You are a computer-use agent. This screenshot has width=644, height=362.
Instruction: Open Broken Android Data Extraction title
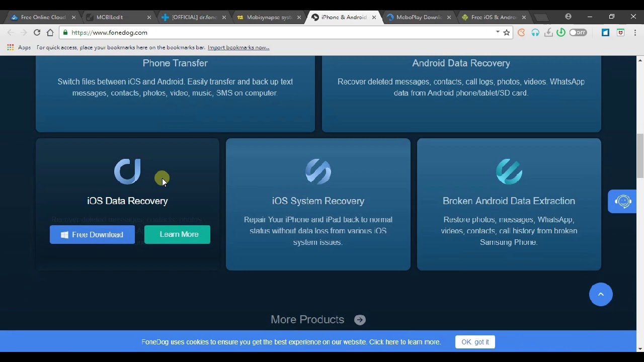[509, 201]
